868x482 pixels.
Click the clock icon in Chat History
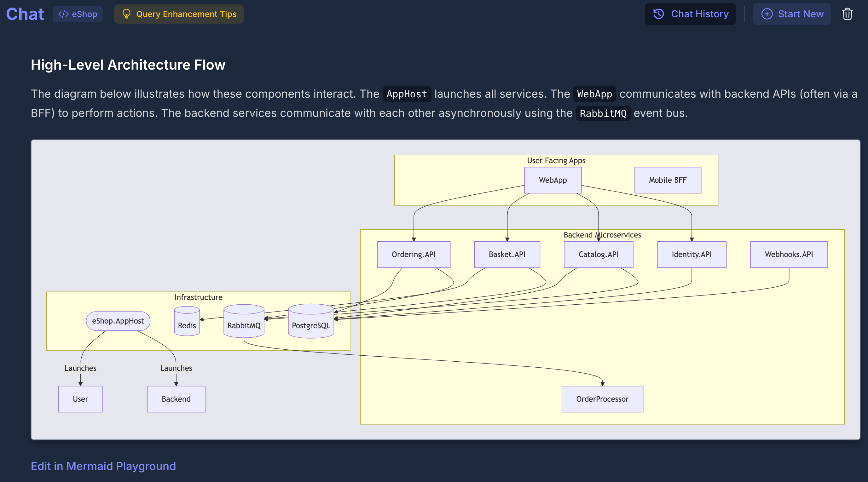pyautogui.click(x=658, y=14)
